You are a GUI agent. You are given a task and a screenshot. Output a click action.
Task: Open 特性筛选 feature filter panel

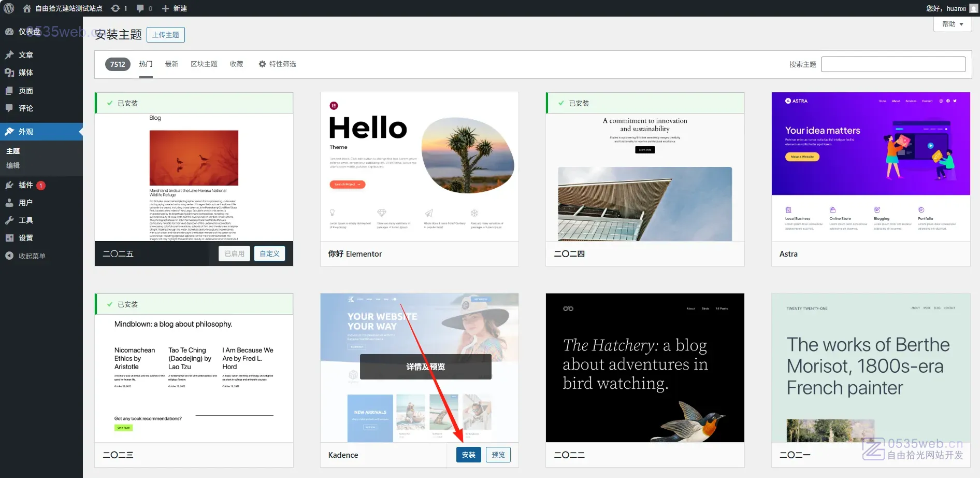(x=278, y=64)
